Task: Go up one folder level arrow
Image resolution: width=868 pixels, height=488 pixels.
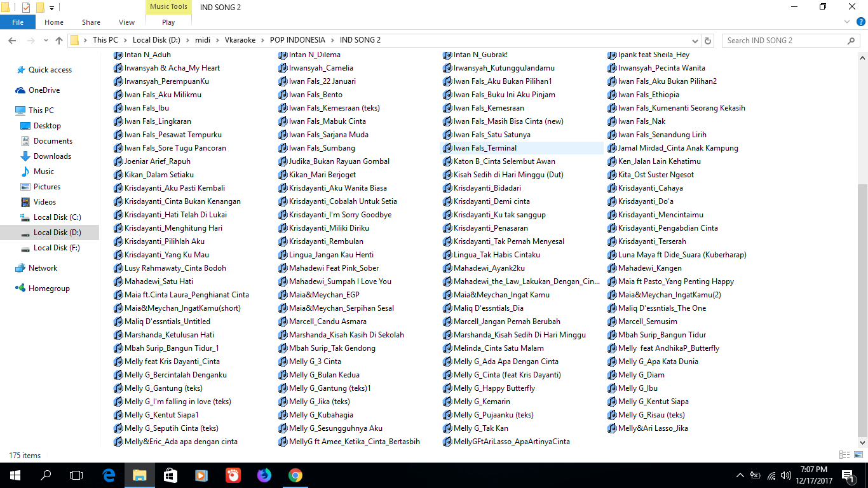Action: coord(59,40)
